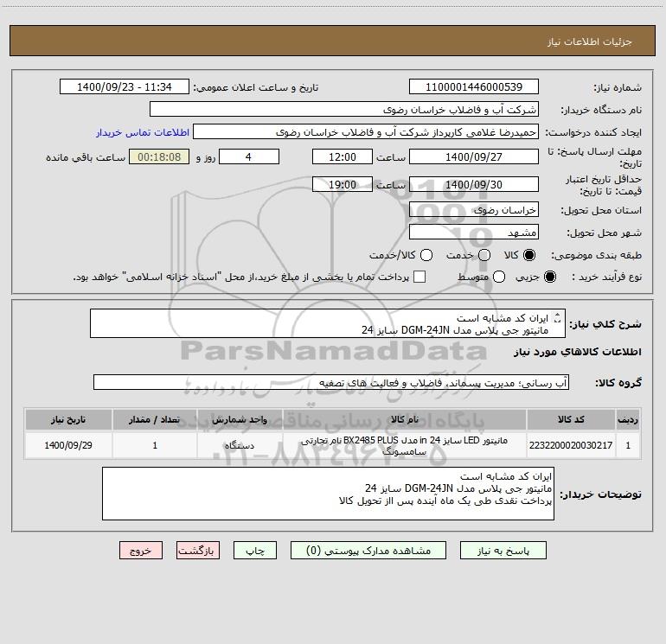Click the چاپ print button
The width and height of the screenshot is (666, 644).
pos(255,551)
